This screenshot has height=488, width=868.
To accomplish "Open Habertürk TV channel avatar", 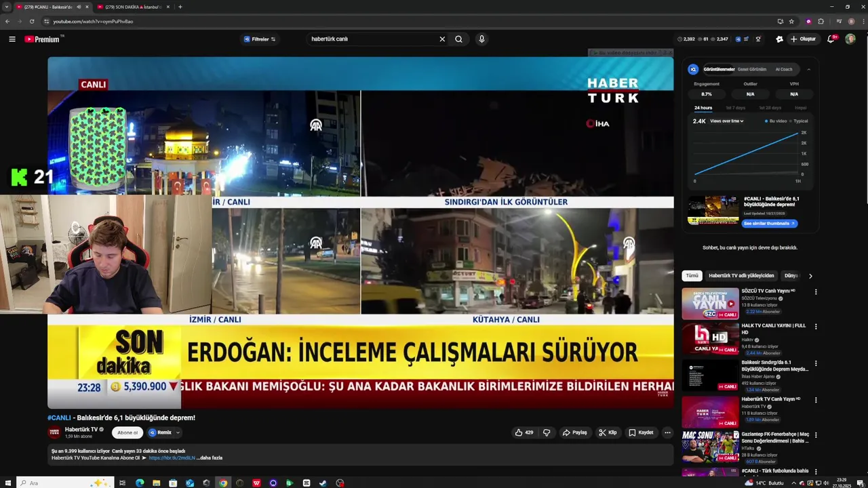I will tap(54, 432).
